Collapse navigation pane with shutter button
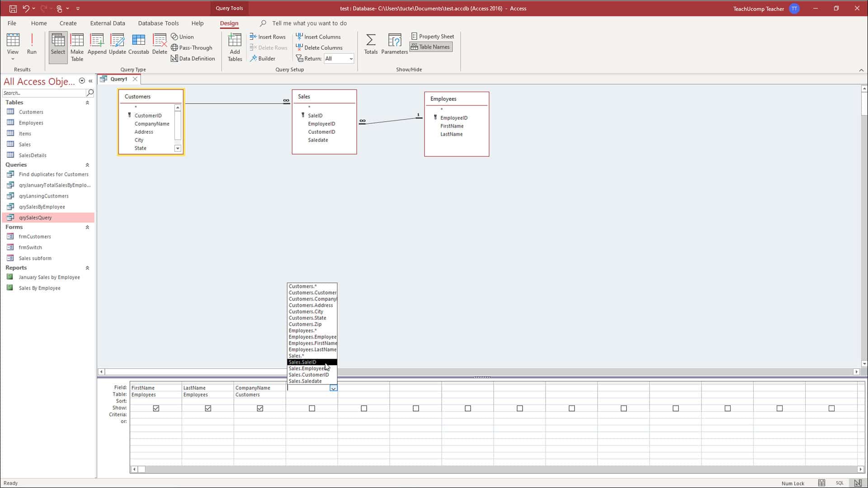Viewport: 868px width, 488px height. tap(90, 81)
